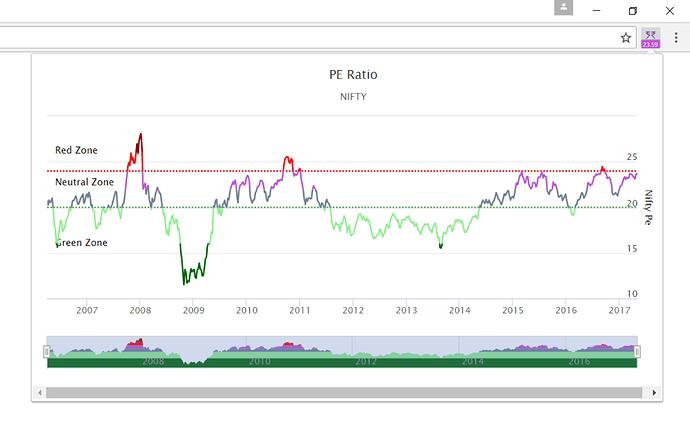Open the Nifty PE extension icon

[x=650, y=38]
